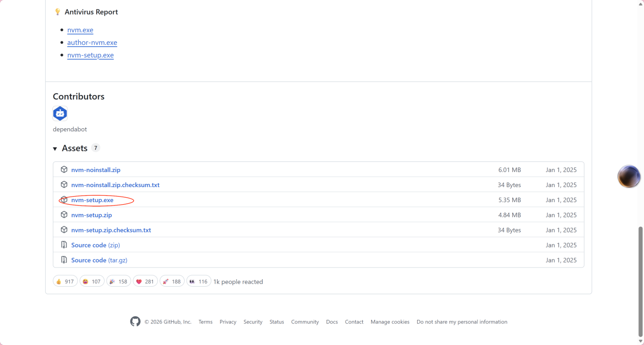Open the Contact footer link
Screen dimensions: 644x345
tap(354, 322)
